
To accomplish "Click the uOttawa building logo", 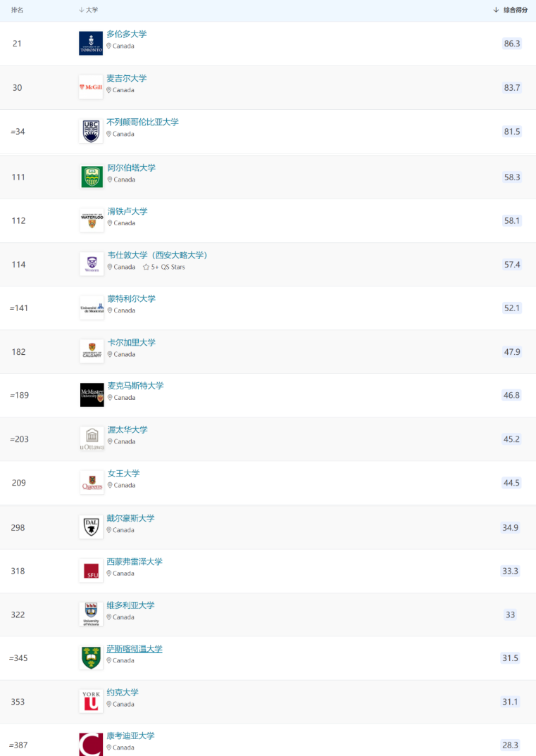I will point(92,439).
